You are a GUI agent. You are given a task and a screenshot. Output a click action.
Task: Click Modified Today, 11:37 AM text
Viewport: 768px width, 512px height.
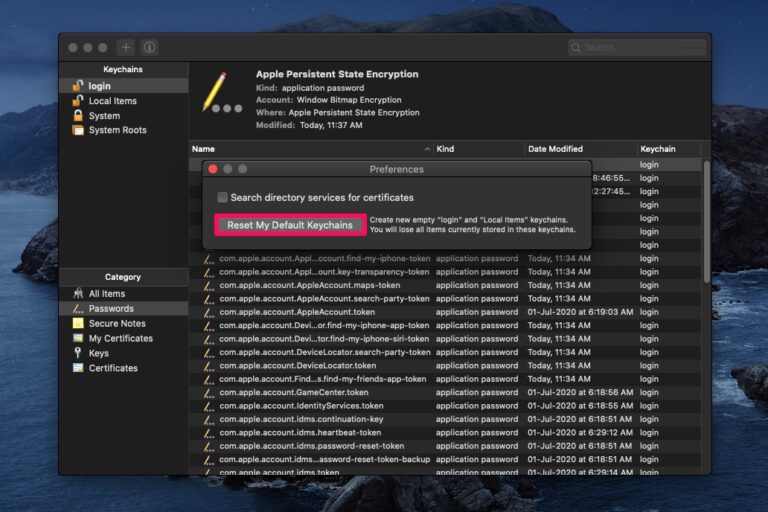[x=309, y=125]
